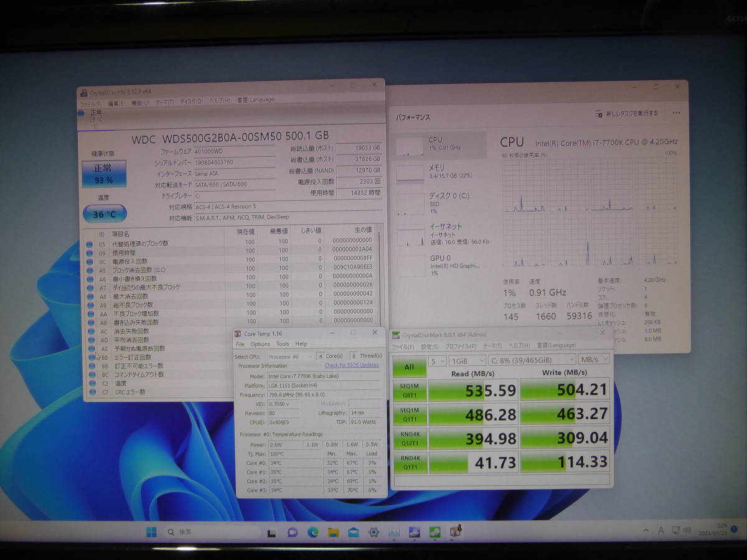Click the IME input mode indicator
The width and height of the screenshot is (747, 560).
point(662,531)
